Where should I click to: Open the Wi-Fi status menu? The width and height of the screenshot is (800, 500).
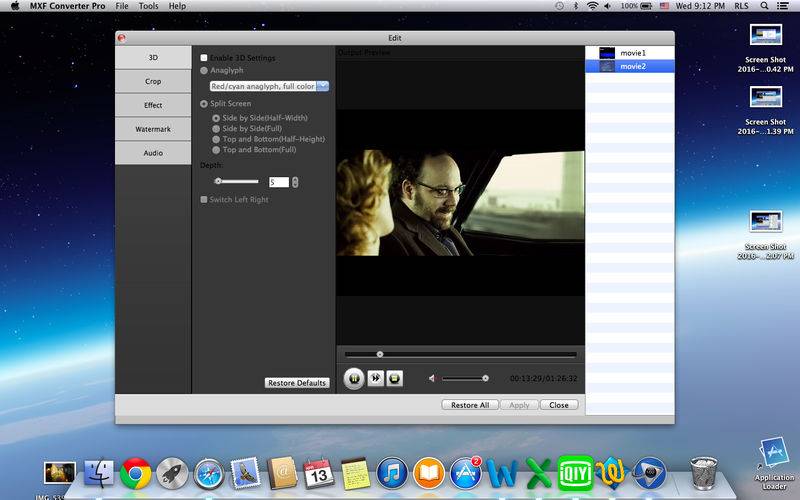click(592, 6)
